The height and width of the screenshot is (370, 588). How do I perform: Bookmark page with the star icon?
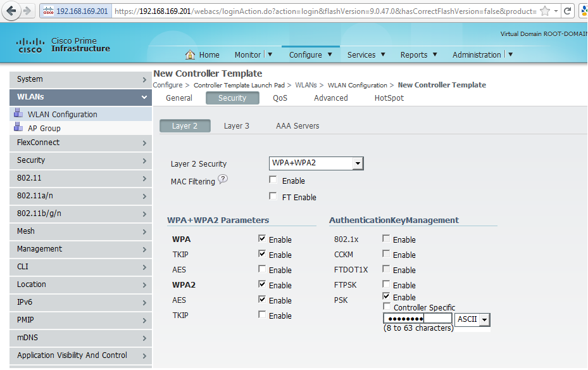pos(545,11)
